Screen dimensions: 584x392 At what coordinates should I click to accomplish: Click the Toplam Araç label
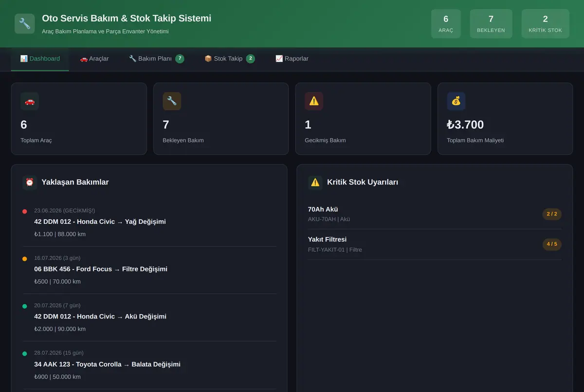pos(36,141)
